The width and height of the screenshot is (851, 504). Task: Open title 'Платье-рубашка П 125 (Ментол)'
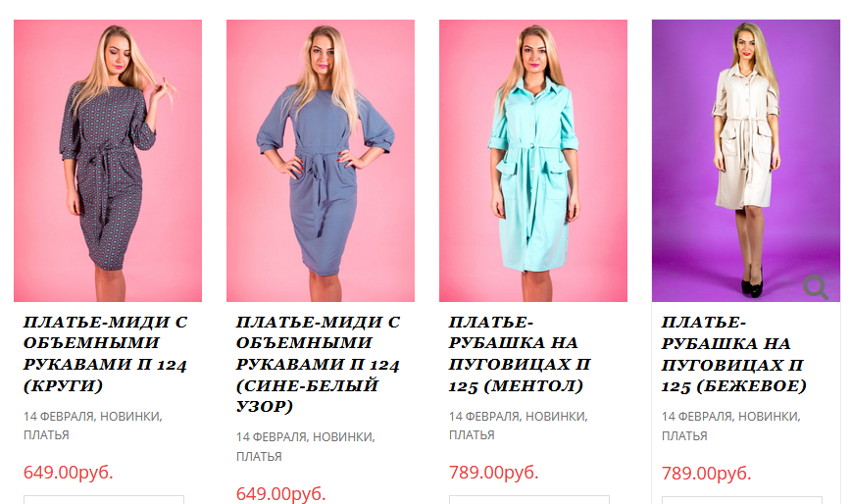pyautogui.click(x=520, y=354)
